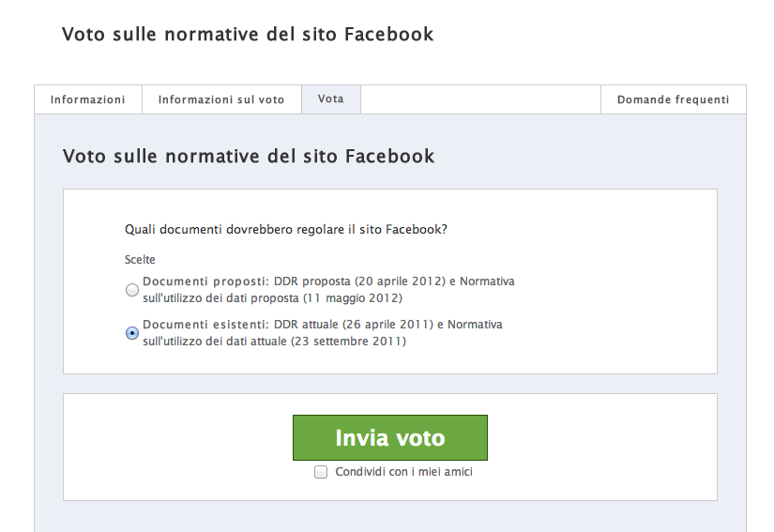Click the section heading below the tabs
774x532 pixels.
pos(249,156)
